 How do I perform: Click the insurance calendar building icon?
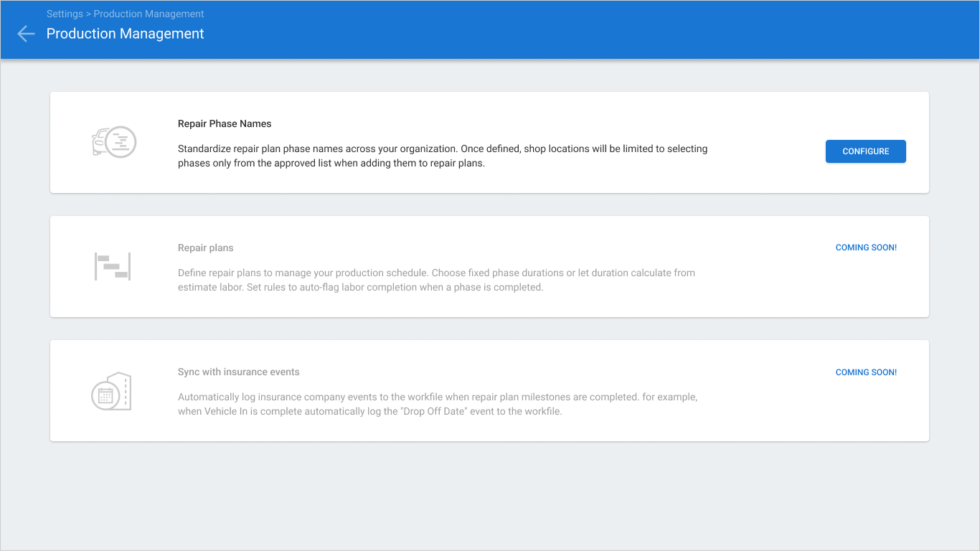(111, 392)
